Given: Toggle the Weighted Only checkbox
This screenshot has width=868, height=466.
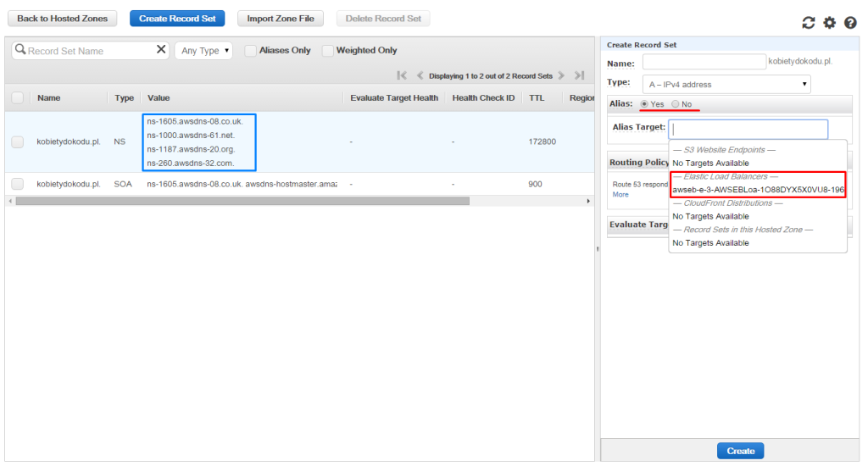Looking at the screenshot, I should coord(328,50).
